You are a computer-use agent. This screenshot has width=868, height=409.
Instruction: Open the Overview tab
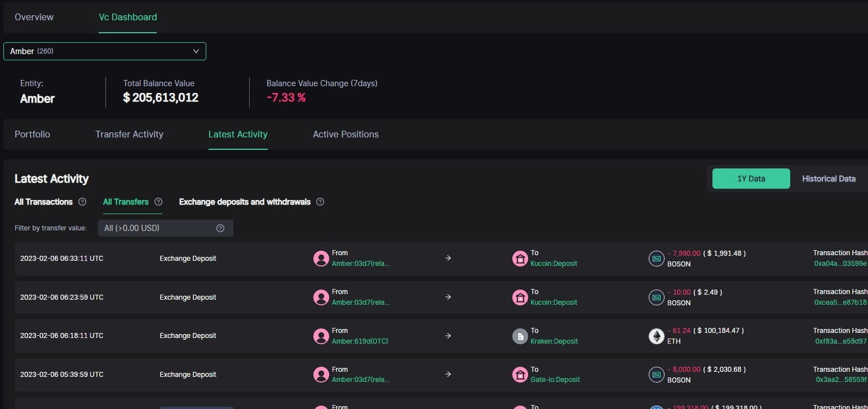pos(34,17)
